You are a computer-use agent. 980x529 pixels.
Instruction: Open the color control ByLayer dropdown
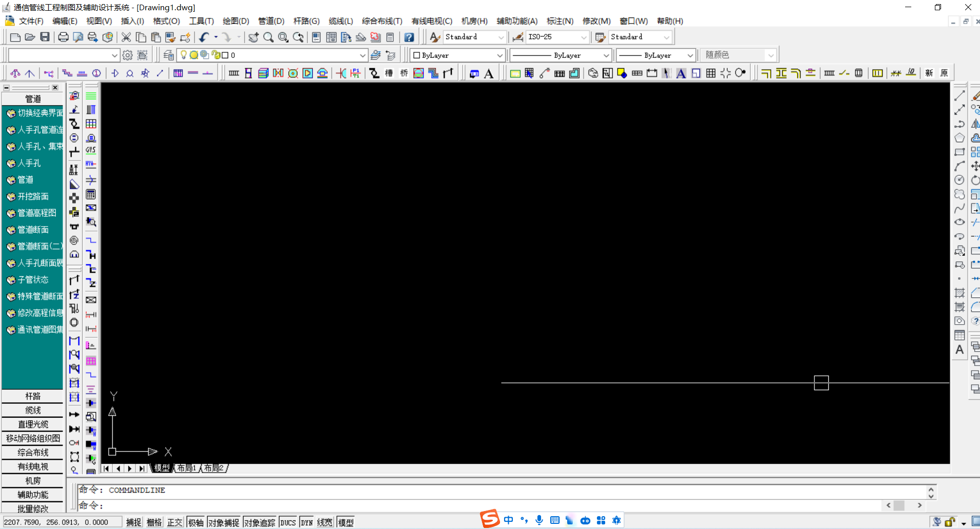[458, 55]
